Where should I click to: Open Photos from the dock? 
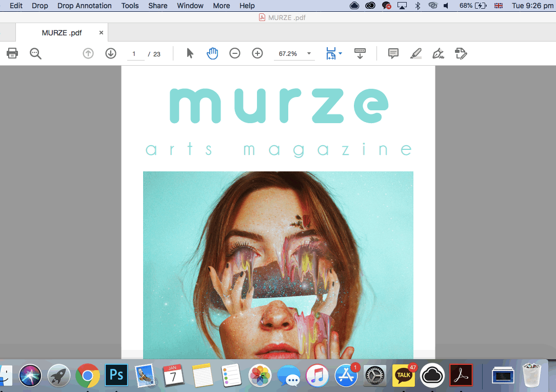click(x=260, y=376)
